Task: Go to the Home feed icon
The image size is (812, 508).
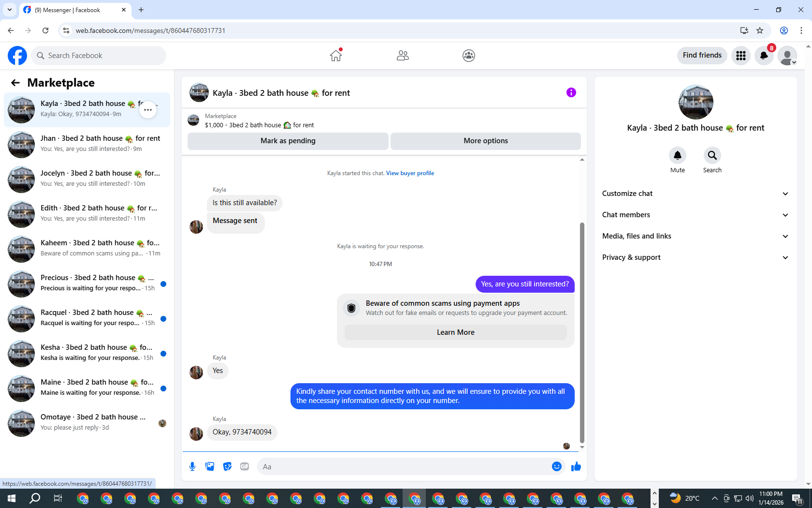Action: click(336, 56)
